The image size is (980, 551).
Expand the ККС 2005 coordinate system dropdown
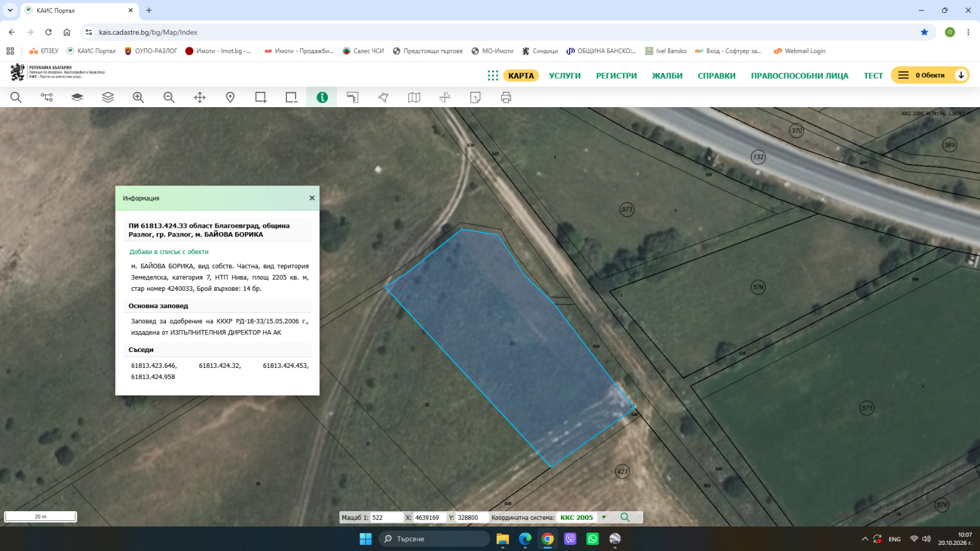(604, 517)
